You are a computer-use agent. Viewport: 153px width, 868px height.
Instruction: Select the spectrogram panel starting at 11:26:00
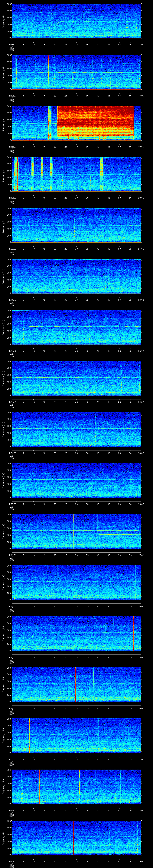[76, 531]
